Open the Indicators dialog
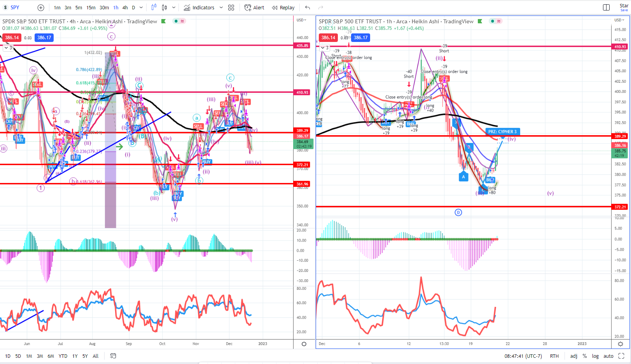Viewport: 631px width, 364px height. pos(199,7)
